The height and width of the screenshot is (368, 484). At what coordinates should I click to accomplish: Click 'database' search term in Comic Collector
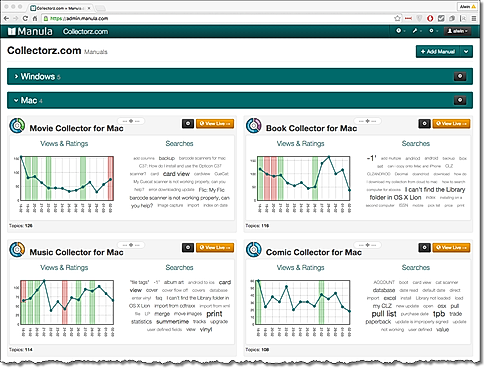(x=384, y=290)
